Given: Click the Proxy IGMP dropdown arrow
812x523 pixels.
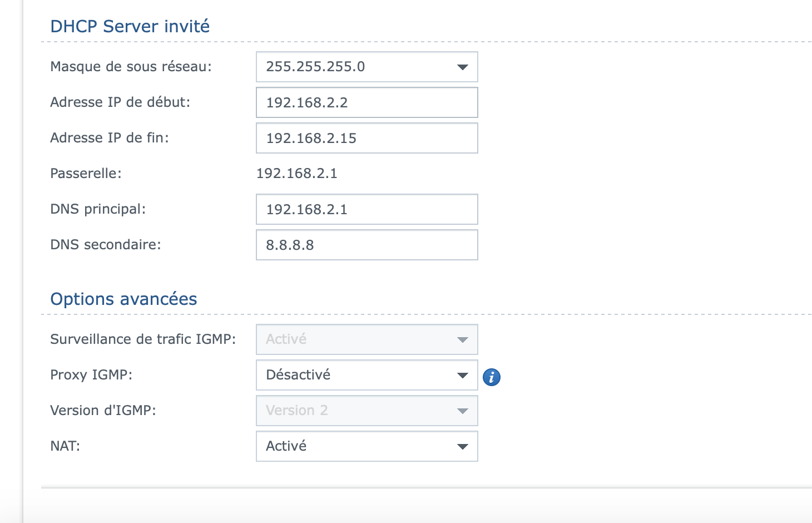Looking at the screenshot, I should [x=462, y=376].
